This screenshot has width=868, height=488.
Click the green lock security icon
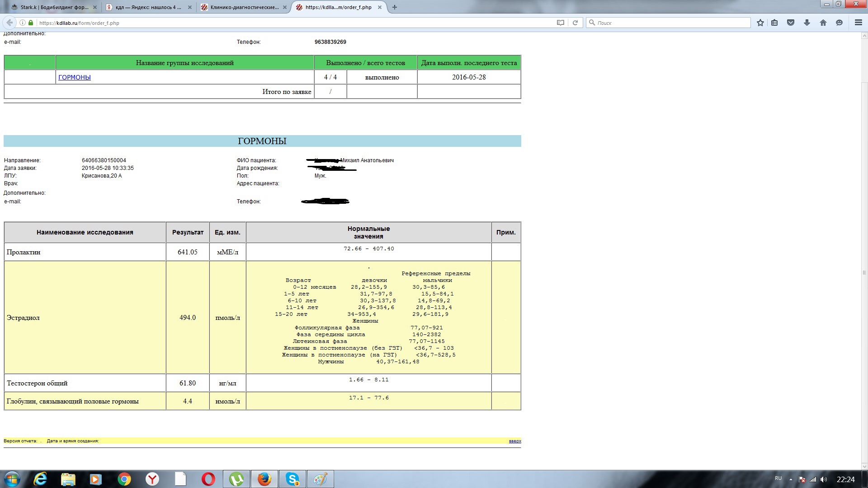coord(31,23)
